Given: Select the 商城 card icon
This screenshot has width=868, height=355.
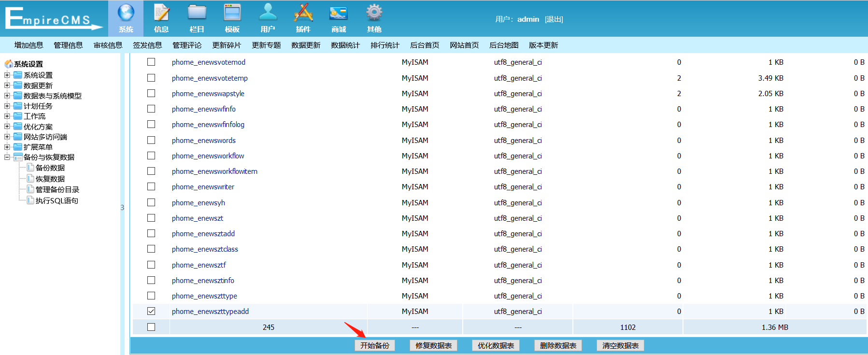Looking at the screenshot, I should (x=339, y=13).
